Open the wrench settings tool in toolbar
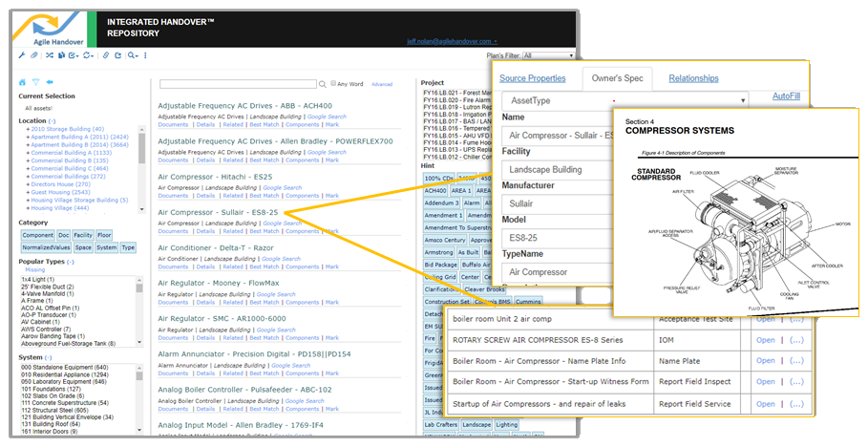The height and width of the screenshot is (447, 868). coord(22,55)
